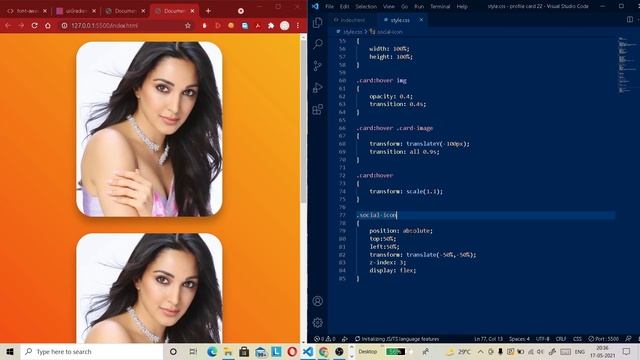
Task: Open Source Control in the activity bar
Action: (x=318, y=65)
